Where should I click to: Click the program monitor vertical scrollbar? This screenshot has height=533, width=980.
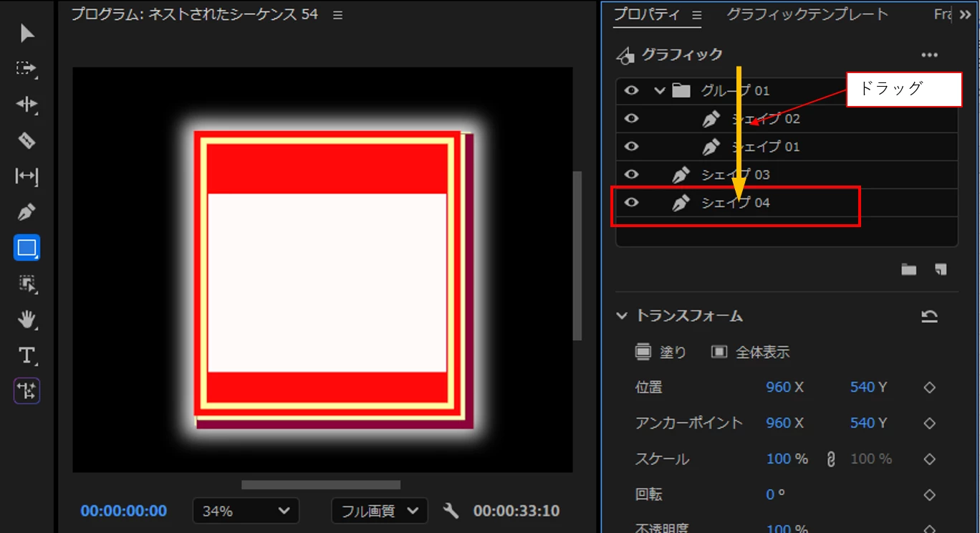[x=577, y=256]
